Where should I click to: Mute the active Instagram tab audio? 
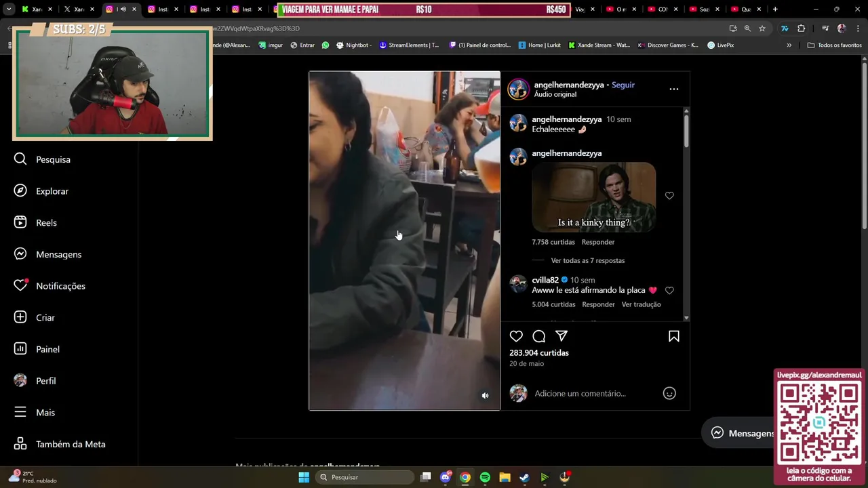[123, 9]
